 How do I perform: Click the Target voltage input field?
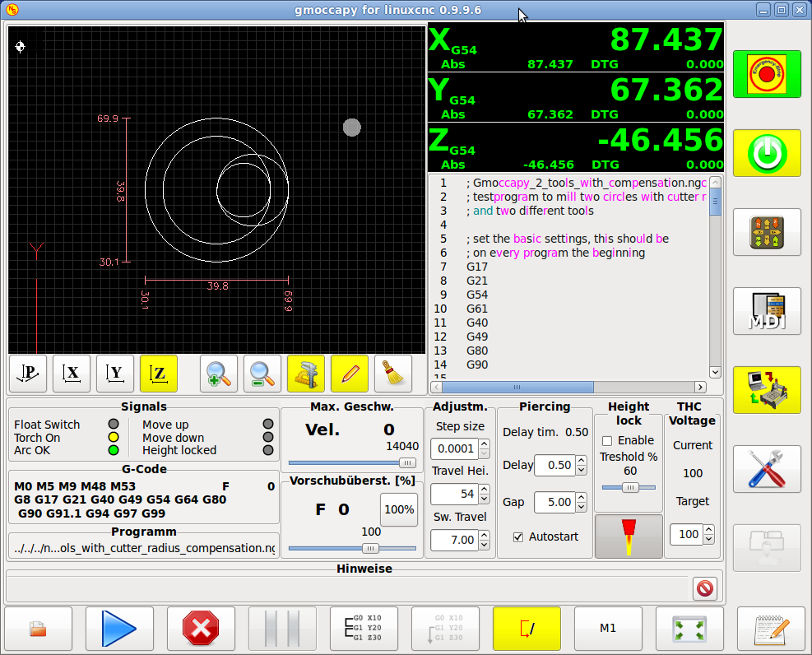tap(687, 534)
